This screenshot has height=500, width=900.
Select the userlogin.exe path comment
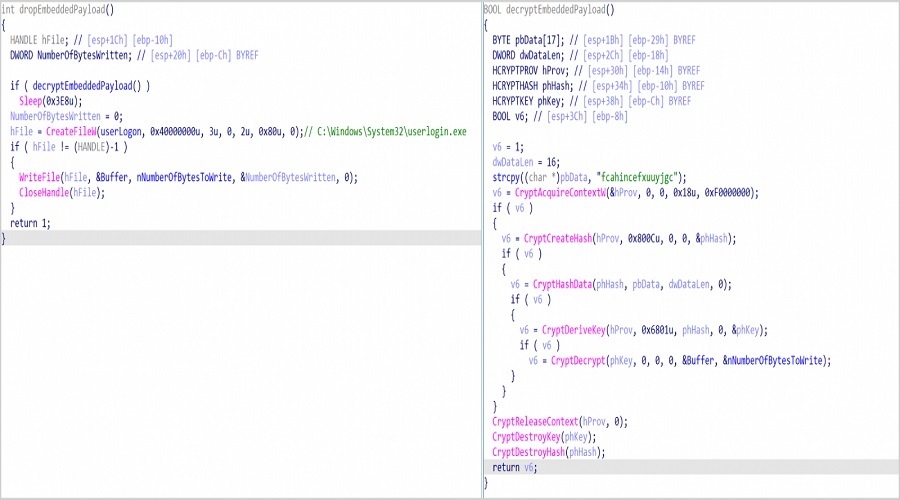[392, 131]
